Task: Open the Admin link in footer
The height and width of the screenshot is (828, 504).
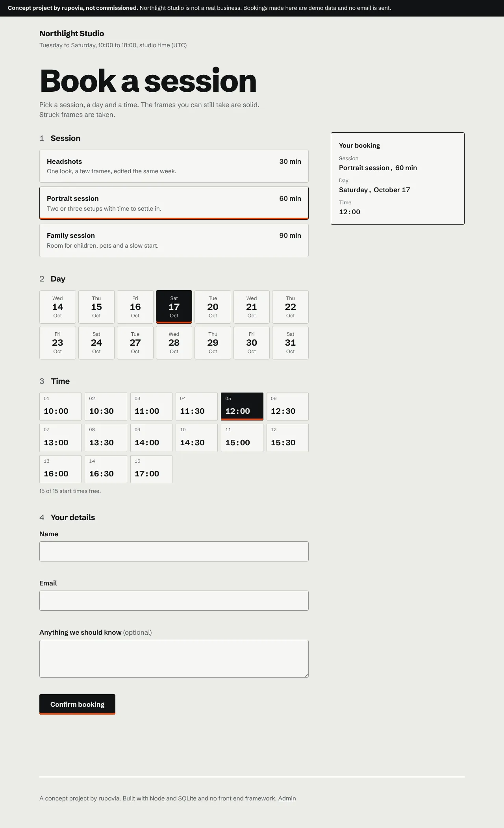Action: click(x=287, y=798)
